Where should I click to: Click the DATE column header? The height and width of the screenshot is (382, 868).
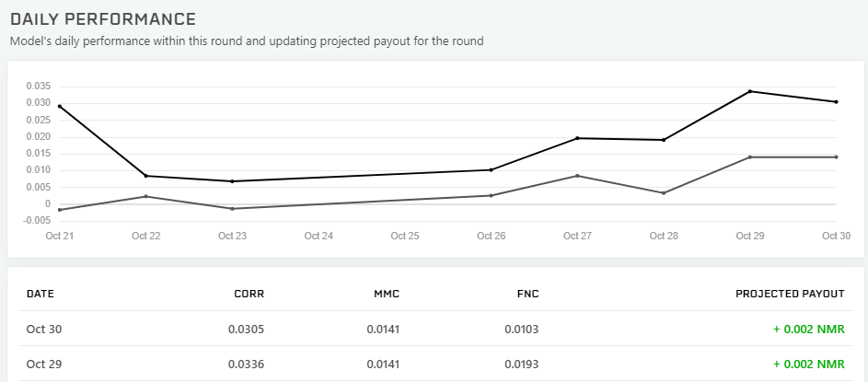pyautogui.click(x=41, y=294)
